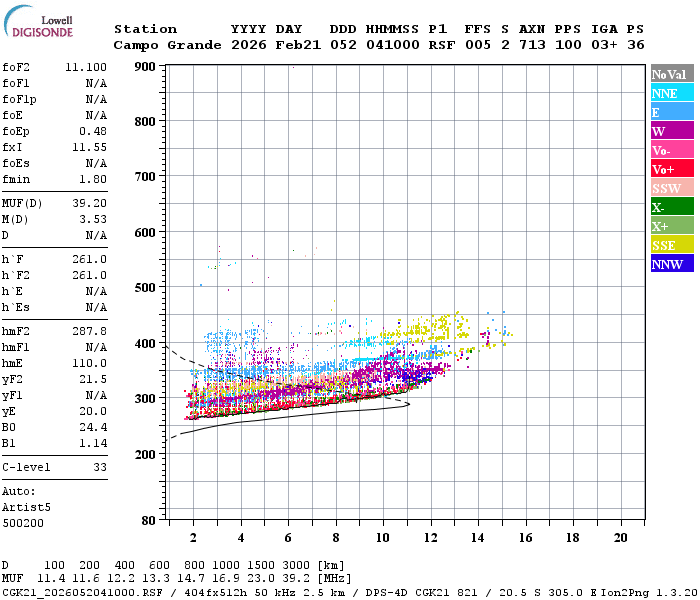
Task: Click the 12 MHz frequency axis label
Action: tap(430, 538)
